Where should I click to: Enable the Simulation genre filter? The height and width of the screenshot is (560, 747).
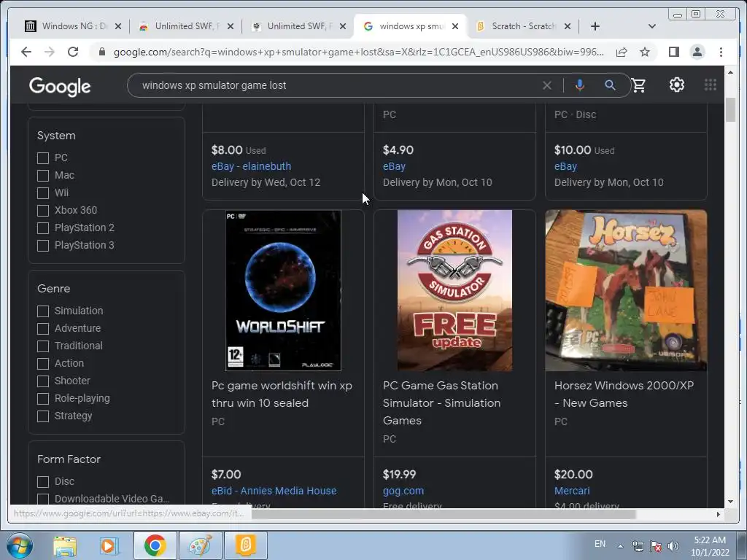pos(43,311)
